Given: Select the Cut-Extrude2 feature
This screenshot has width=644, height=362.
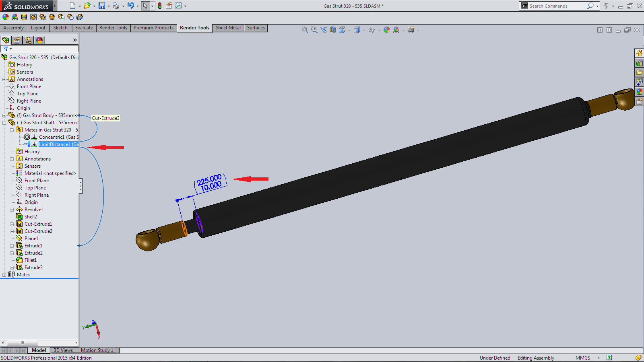Looking at the screenshot, I should pos(38,231).
